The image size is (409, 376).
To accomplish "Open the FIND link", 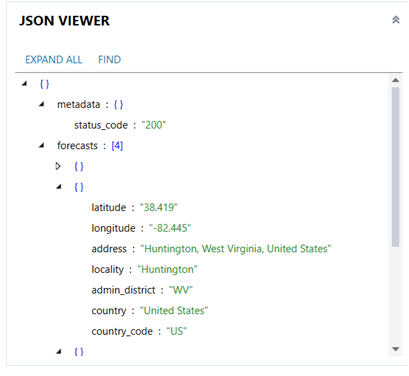I will [109, 60].
